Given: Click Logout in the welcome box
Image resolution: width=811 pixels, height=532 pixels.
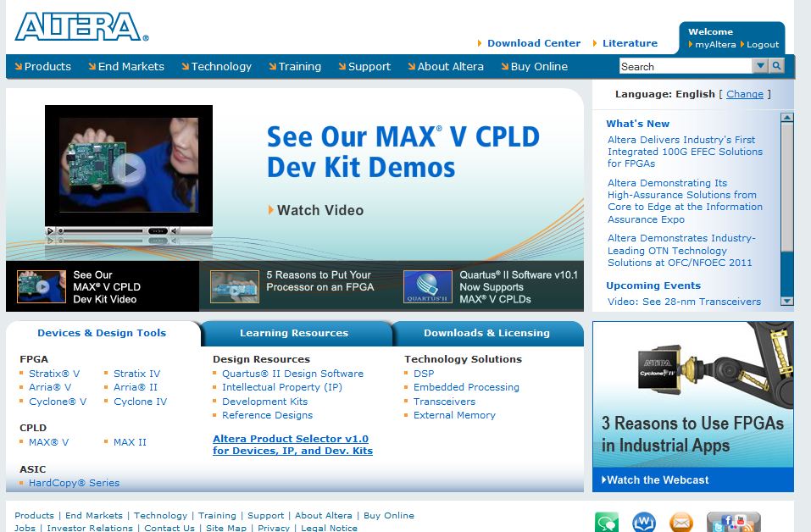Looking at the screenshot, I should point(763,44).
